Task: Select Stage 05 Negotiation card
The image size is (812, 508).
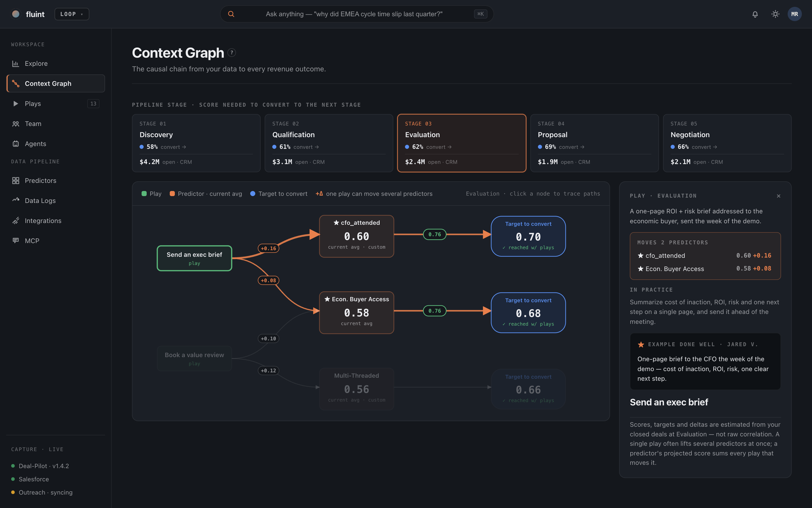Action: pos(727,143)
